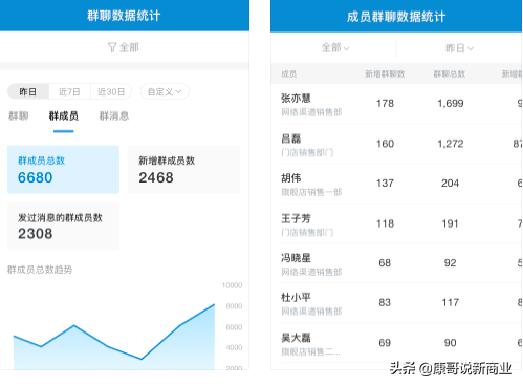The image size is (523, 386).
Task: Open member row 张亦慧
Action: [x=396, y=104]
